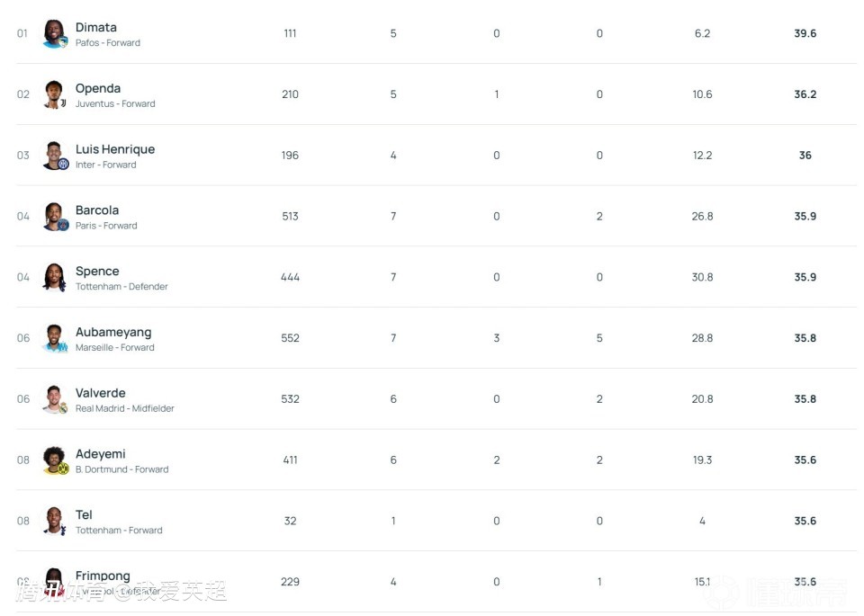Open the Aubameyang name link

(x=112, y=332)
